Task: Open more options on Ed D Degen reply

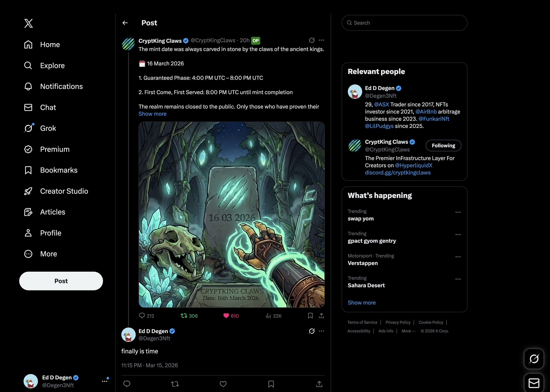Action: (x=321, y=331)
